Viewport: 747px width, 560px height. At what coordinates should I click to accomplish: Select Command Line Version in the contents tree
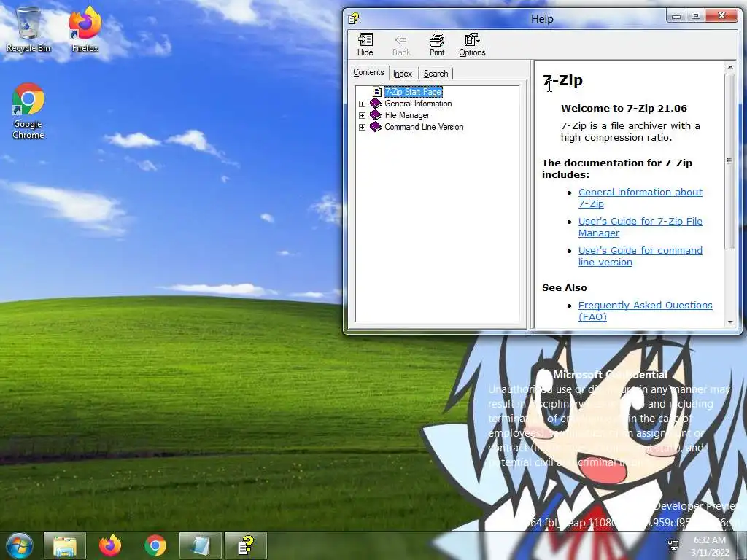pyautogui.click(x=424, y=127)
